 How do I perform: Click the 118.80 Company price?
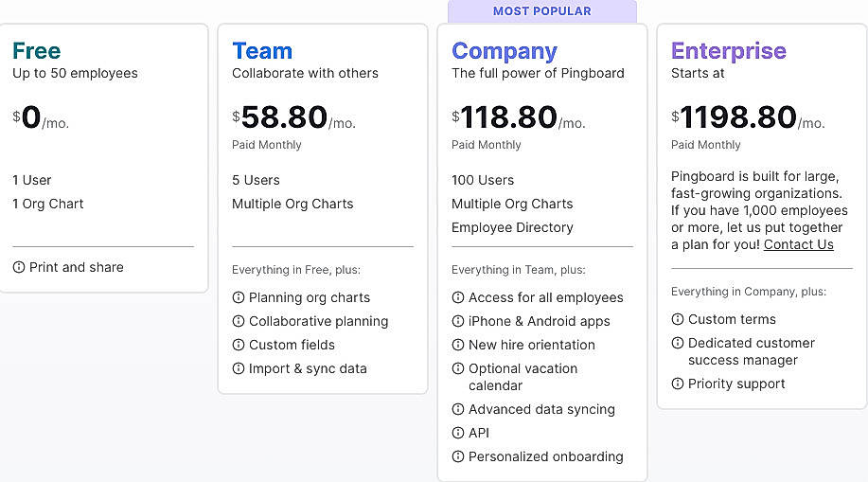pyautogui.click(x=508, y=116)
